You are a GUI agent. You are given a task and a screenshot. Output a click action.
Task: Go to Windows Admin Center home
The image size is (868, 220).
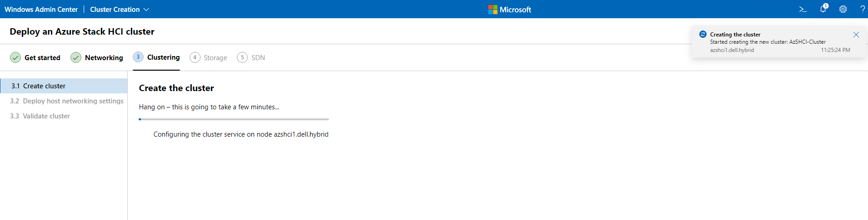coord(41,9)
